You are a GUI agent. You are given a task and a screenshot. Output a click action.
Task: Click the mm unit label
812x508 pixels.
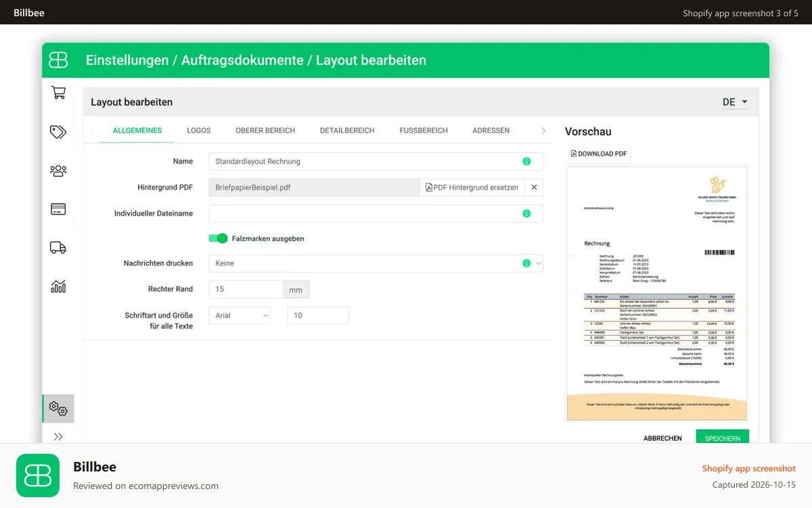(x=296, y=289)
